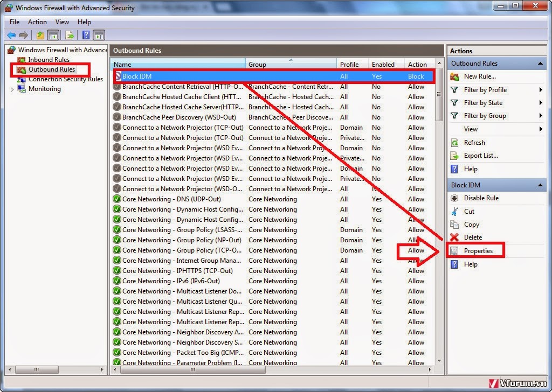Collapse the Block IDM actions section
Screen dimensions: 552x392
click(540, 185)
